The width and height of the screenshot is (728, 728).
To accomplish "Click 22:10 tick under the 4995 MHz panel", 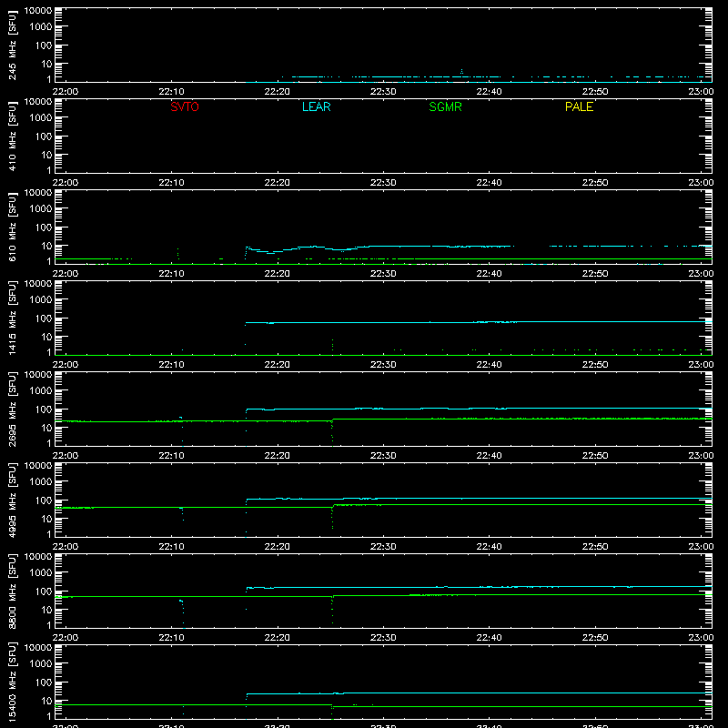I will click(171, 547).
